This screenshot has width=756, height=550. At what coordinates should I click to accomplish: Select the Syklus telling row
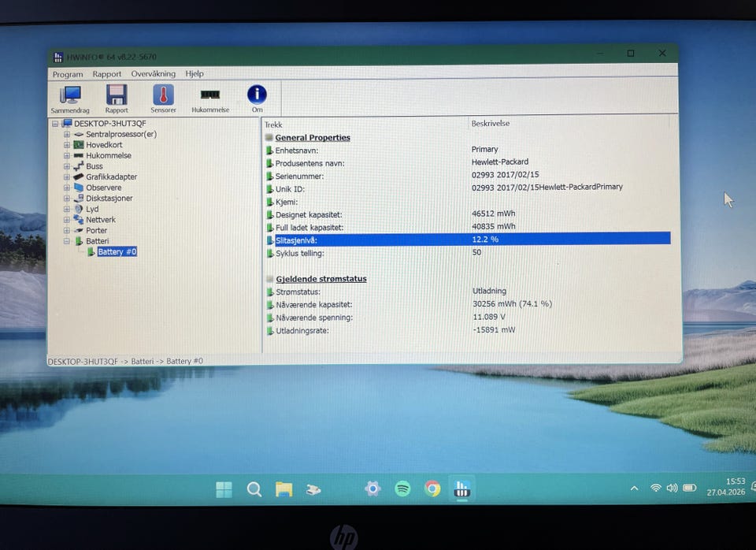(468, 253)
